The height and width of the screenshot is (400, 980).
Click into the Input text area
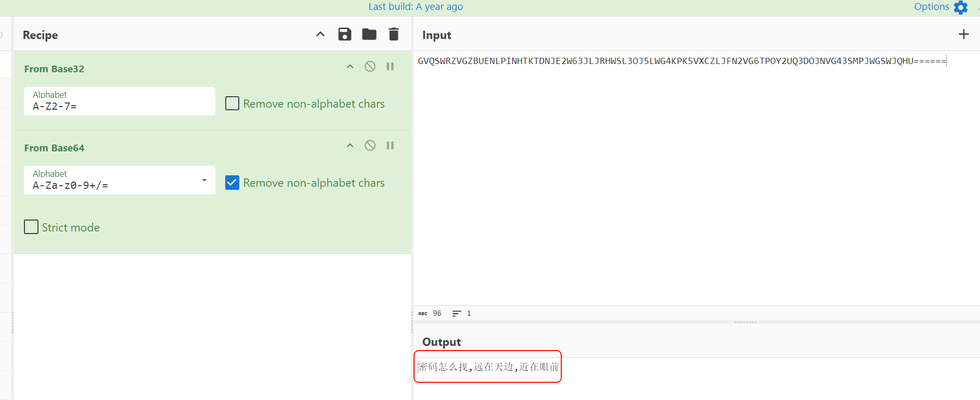697,178
